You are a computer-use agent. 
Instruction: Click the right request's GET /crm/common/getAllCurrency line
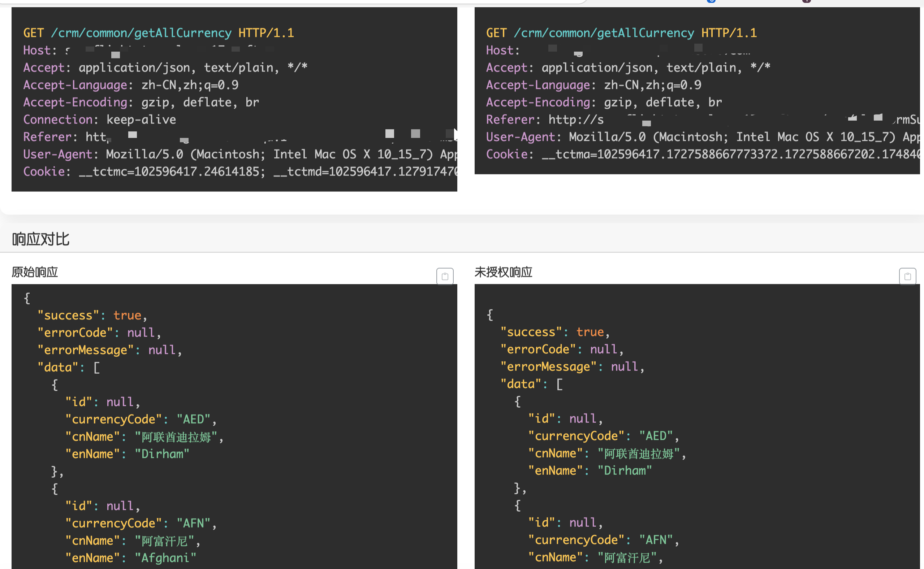point(621,33)
